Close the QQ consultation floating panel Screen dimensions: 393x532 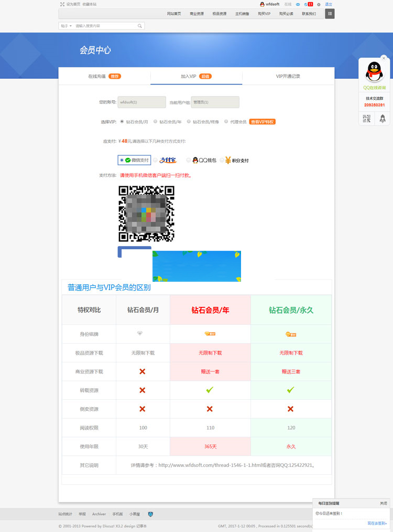384,58
